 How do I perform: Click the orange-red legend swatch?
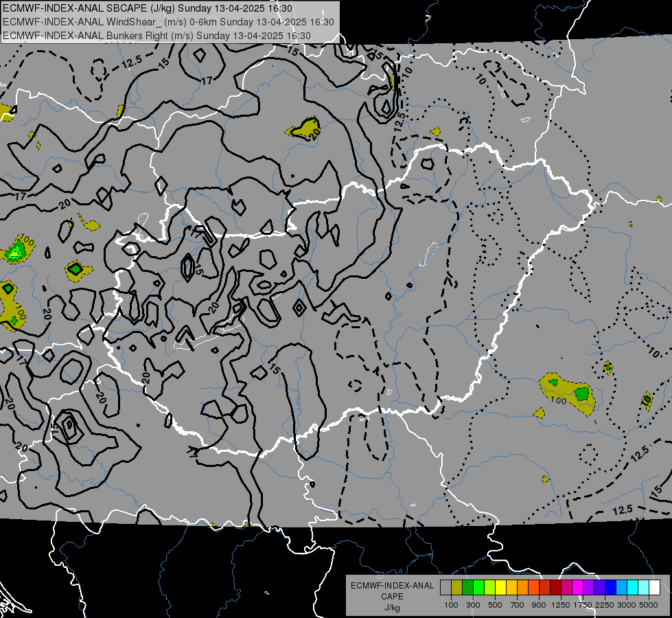coord(533,588)
